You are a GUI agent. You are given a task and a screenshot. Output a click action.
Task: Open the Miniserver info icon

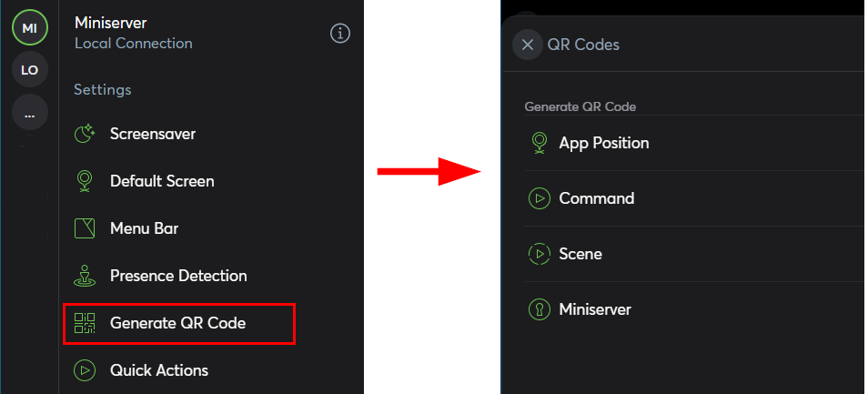(340, 34)
